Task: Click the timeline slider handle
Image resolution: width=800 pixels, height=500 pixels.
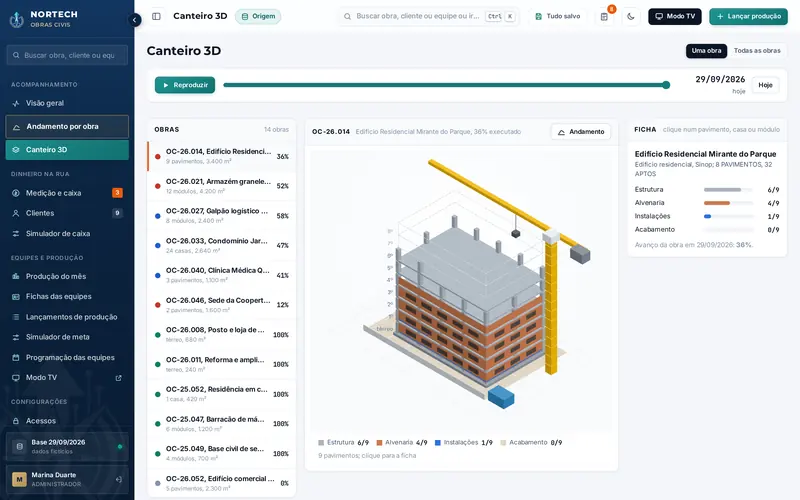Action: point(666,85)
